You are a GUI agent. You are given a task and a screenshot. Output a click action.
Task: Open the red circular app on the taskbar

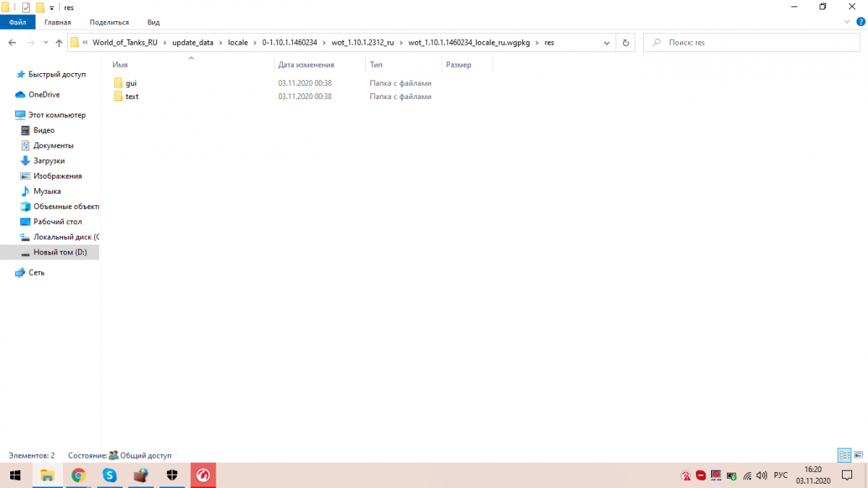point(203,475)
